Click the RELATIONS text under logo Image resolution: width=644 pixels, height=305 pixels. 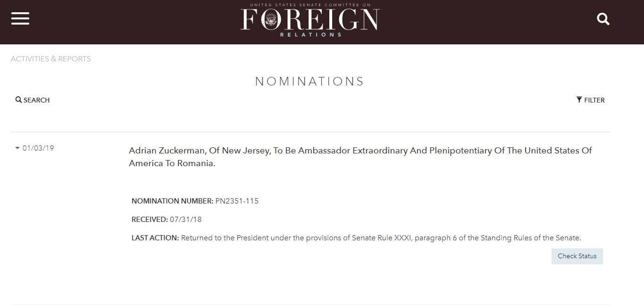(310, 35)
